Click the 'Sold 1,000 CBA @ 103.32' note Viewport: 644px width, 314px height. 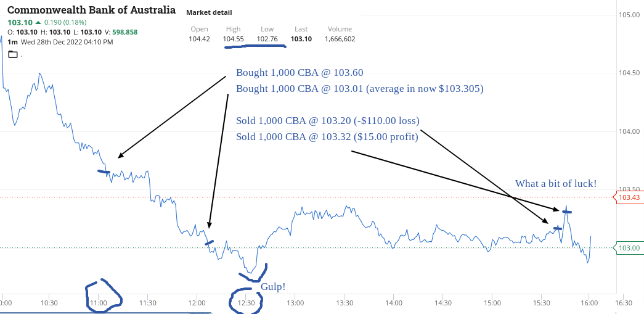pos(327,136)
